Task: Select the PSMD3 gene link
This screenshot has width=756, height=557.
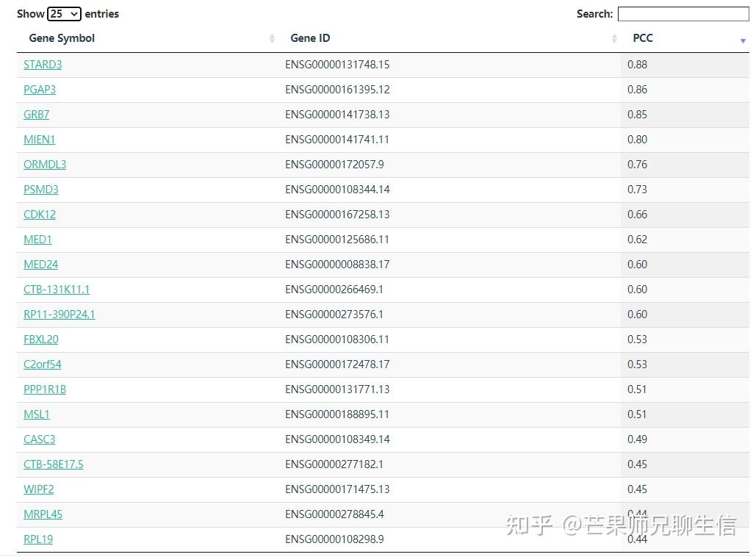Action: [41, 190]
